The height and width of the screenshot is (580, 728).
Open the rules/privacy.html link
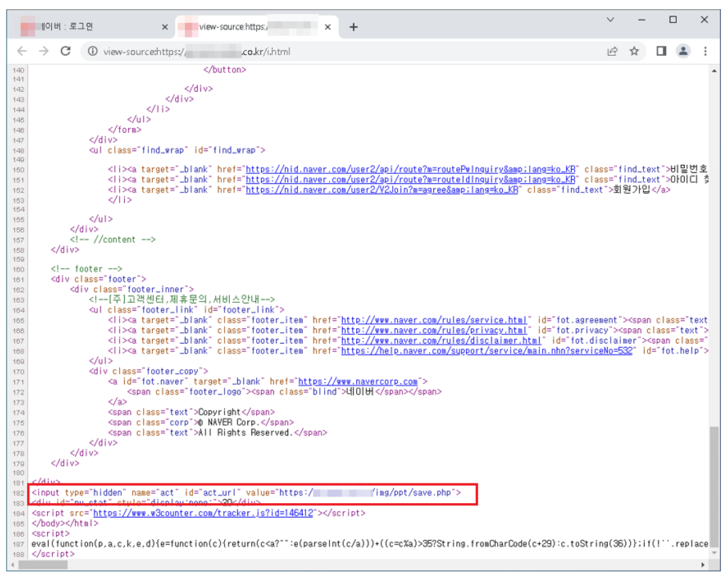[x=434, y=330]
